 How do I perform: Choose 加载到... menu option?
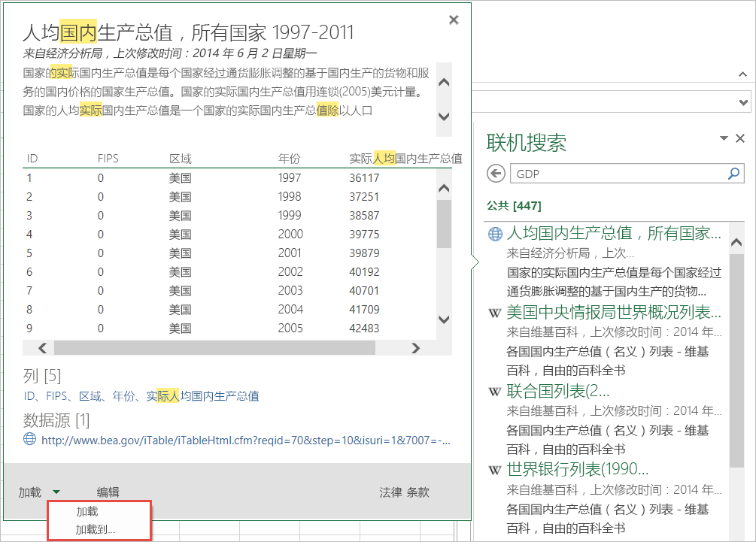point(95,529)
